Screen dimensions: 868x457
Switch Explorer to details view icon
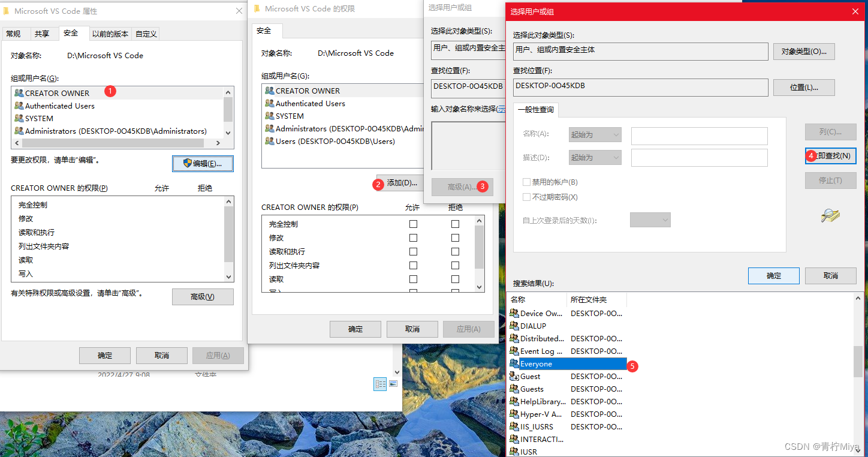pyautogui.click(x=380, y=384)
